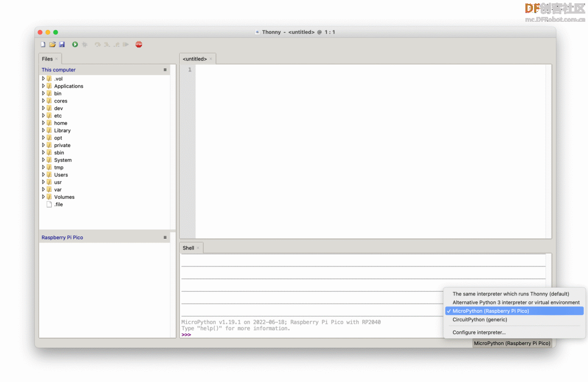Image resolution: width=588 pixels, height=382 pixels.
Task: Run current script with green play button
Action: 75,44
